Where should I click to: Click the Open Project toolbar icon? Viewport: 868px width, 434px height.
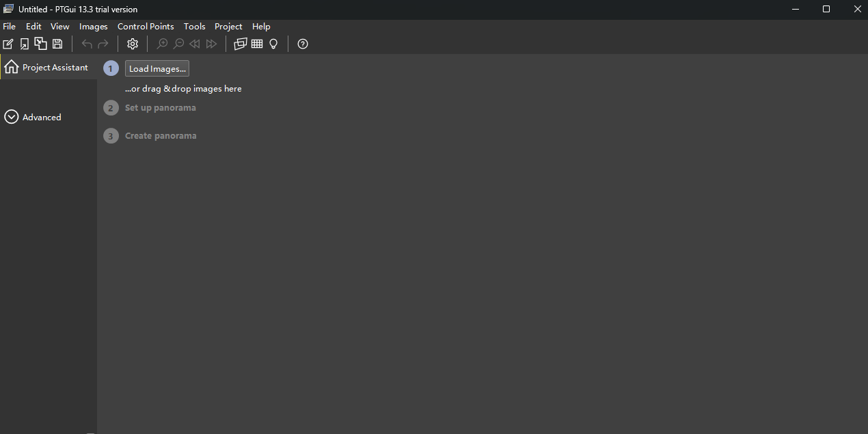coord(25,44)
